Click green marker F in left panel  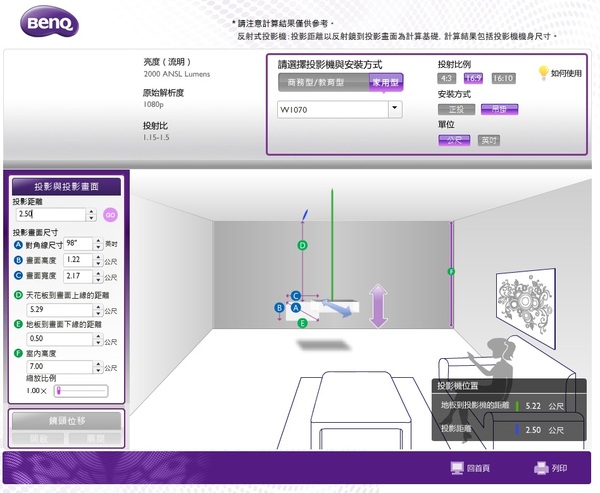tap(18, 353)
